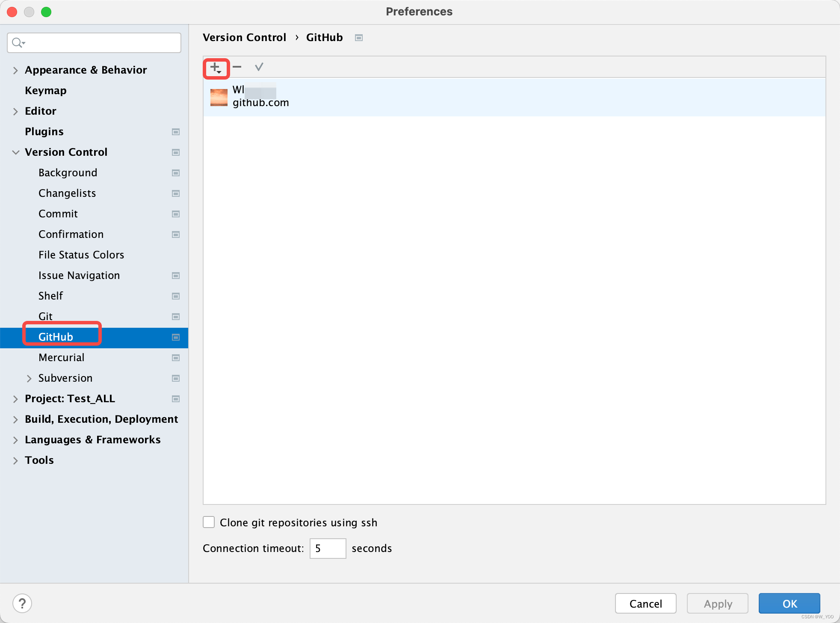
Task: Expand Appearance & Behavior section
Action: click(x=15, y=70)
